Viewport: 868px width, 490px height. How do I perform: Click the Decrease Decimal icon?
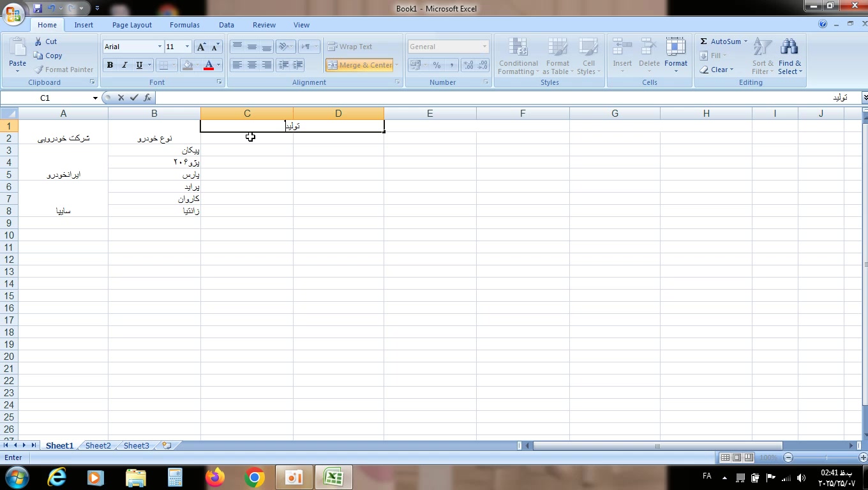click(x=483, y=65)
